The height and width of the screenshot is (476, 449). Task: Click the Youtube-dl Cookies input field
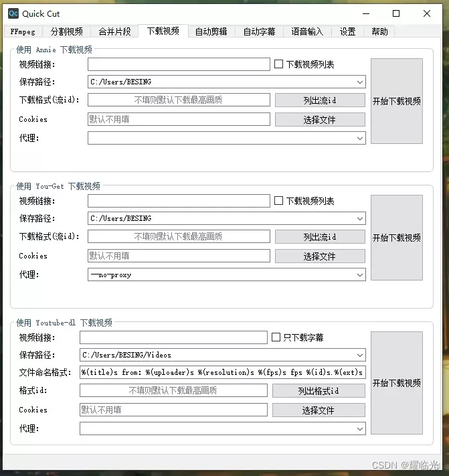click(x=173, y=410)
